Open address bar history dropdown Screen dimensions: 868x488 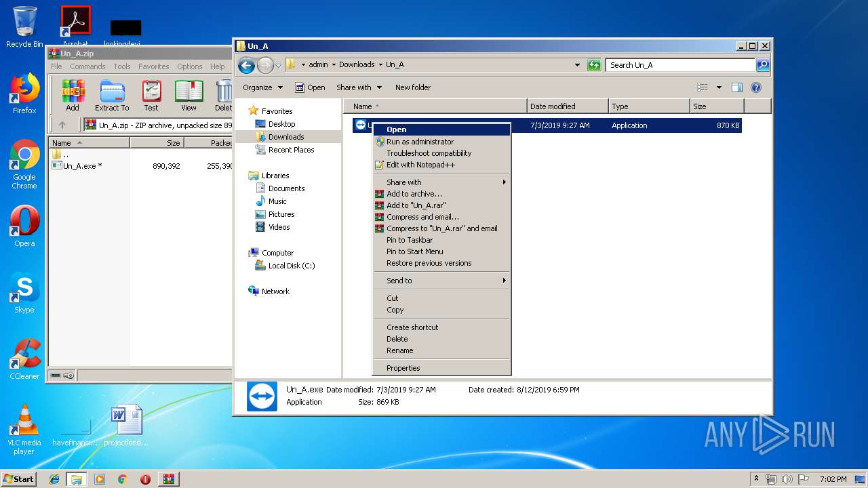click(x=577, y=65)
